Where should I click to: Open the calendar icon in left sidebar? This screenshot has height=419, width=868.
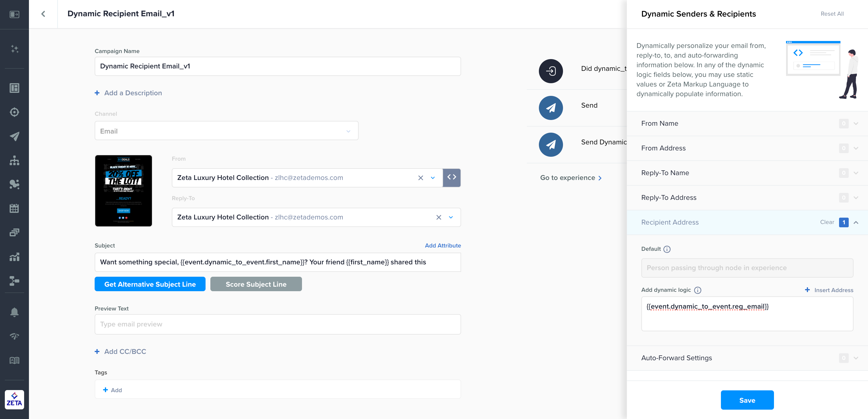(14, 208)
